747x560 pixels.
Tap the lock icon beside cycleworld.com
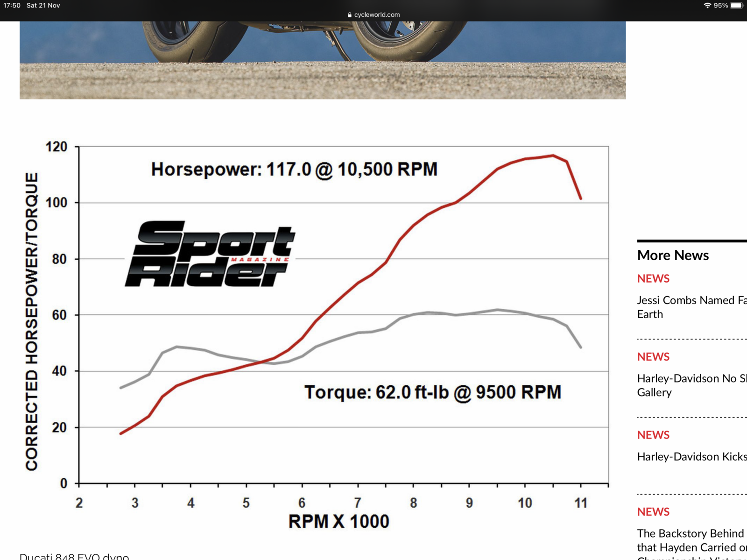[350, 15]
